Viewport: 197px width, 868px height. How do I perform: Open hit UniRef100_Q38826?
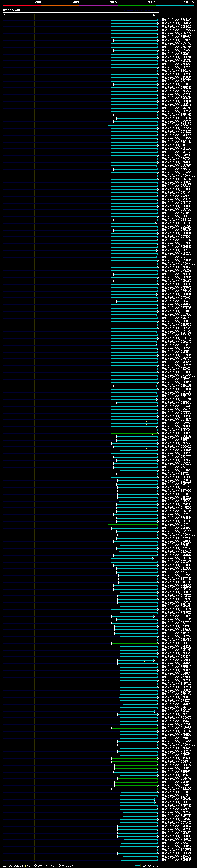(176, 125)
